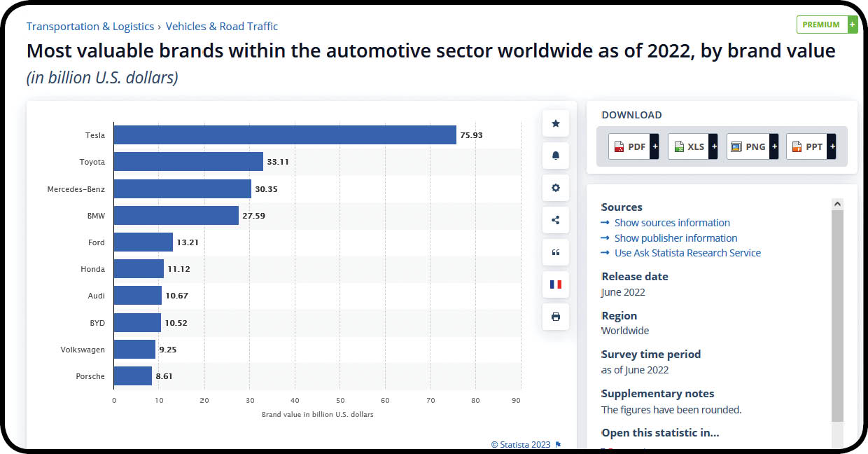Click the Release date heading
868x454 pixels.
point(635,277)
